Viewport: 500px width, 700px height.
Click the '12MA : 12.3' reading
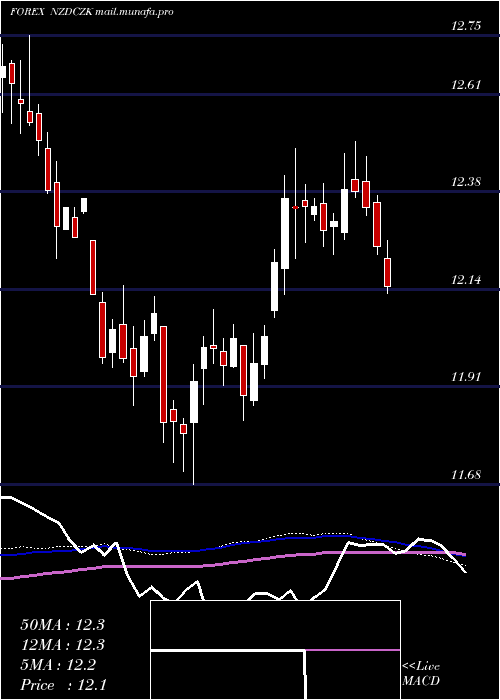click(62, 645)
